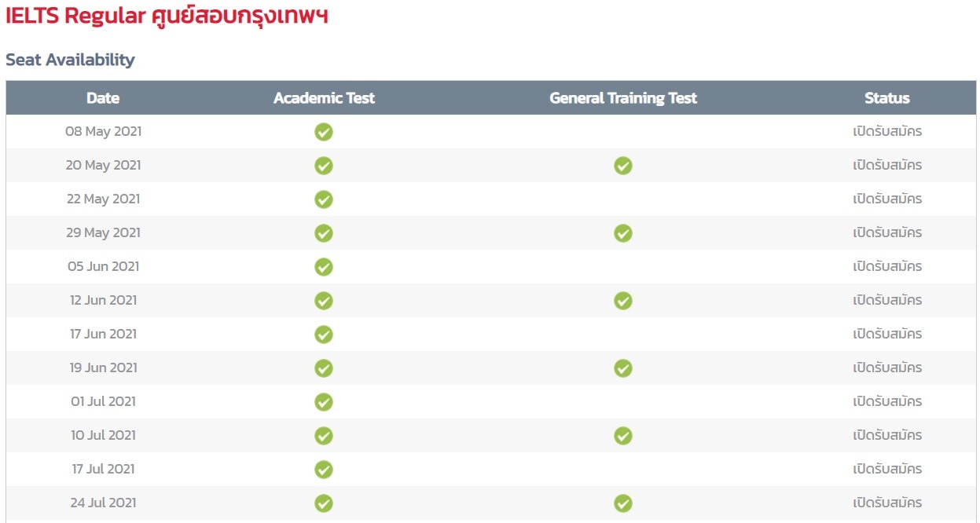Click Academic Test checkmark for 29 May 2021

(324, 233)
